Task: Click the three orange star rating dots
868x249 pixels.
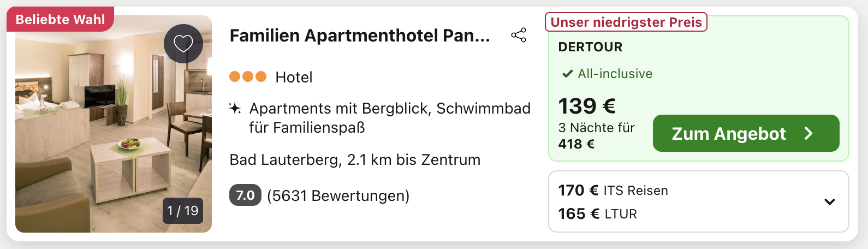Action: [x=248, y=76]
